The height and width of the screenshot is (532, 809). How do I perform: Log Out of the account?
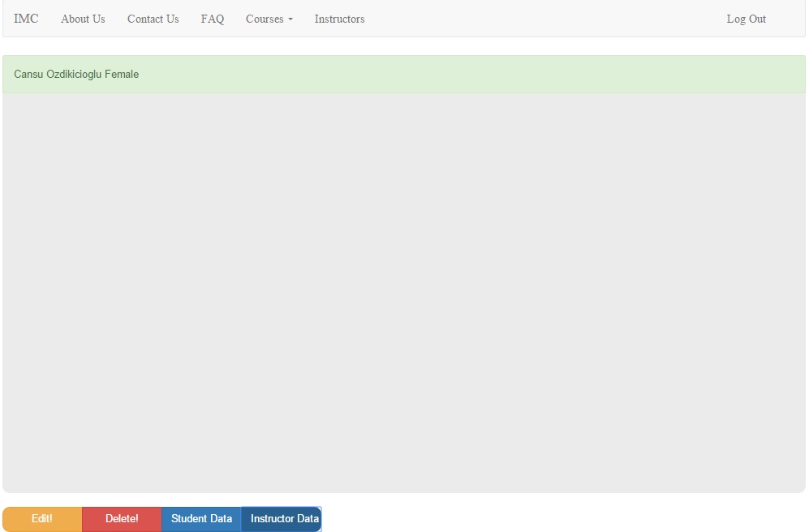pos(746,19)
